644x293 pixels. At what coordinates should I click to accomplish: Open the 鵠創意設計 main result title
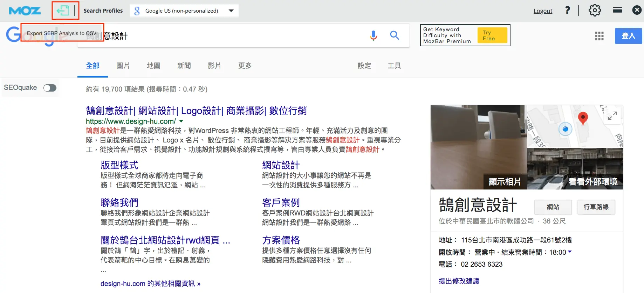point(196,111)
